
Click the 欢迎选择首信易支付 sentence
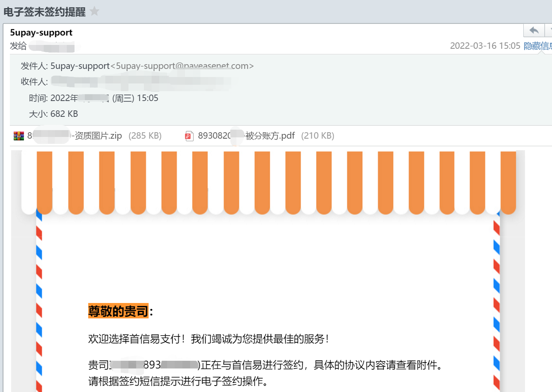point(209,339)
